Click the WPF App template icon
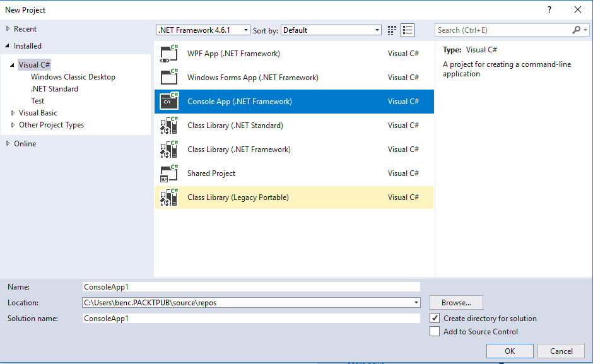Image resolution: width=593 pixels, height=364 pixels. coord(168,54)
